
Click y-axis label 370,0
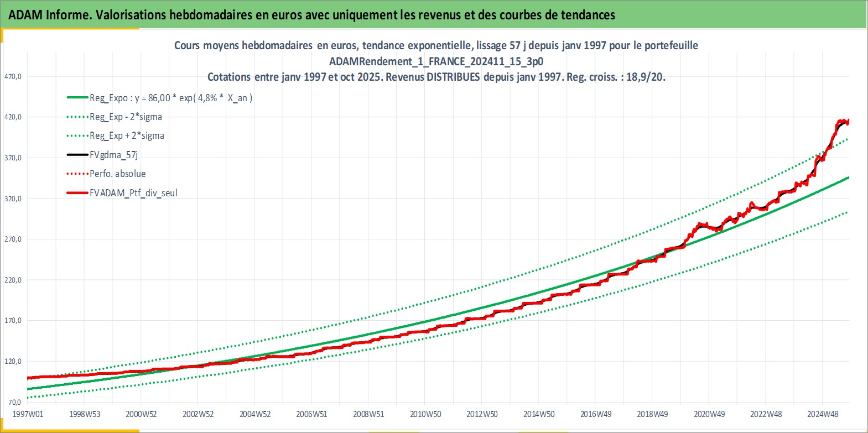click(x=13, y=158)
